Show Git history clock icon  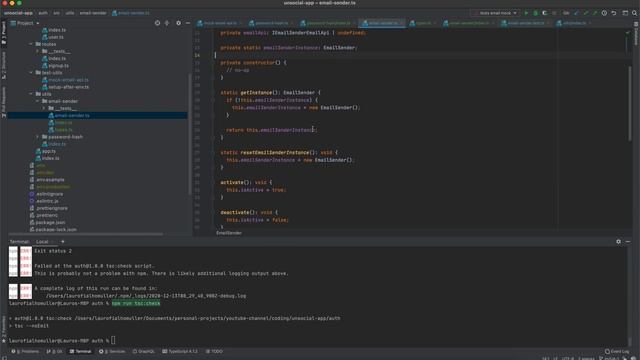(x=604, y=13)
